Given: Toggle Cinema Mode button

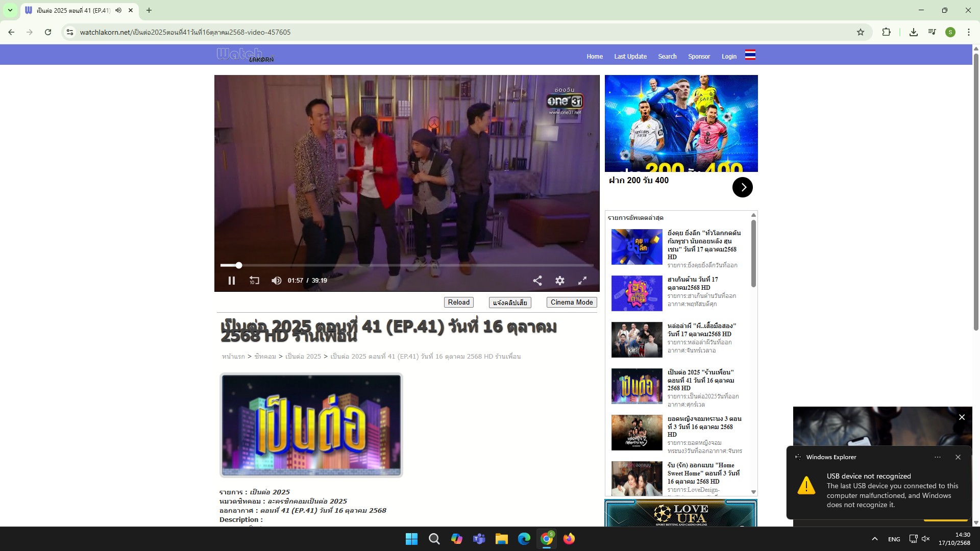Looking at the screenshot, I should tap(571, 303).
